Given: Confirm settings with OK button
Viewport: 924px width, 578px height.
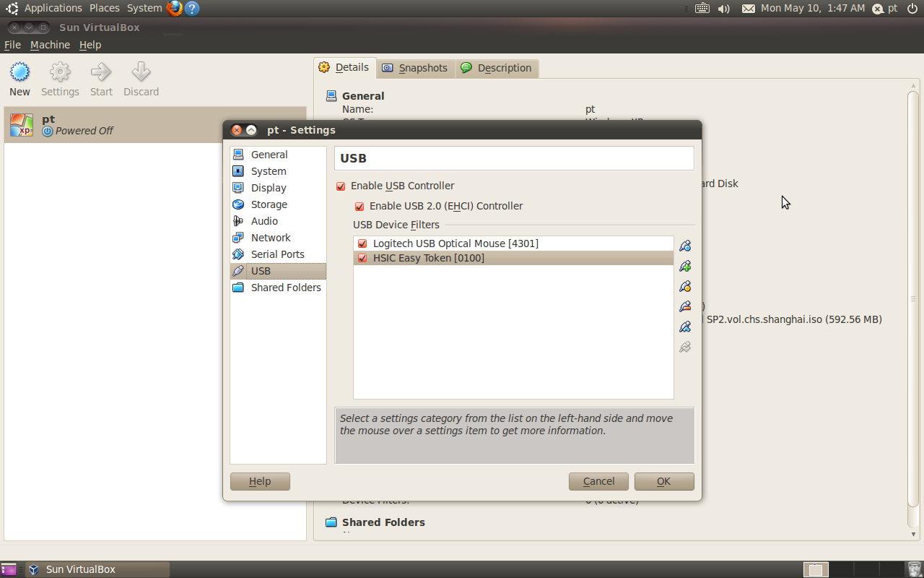Looking at the screenshot, I should [x=664, y=481].
